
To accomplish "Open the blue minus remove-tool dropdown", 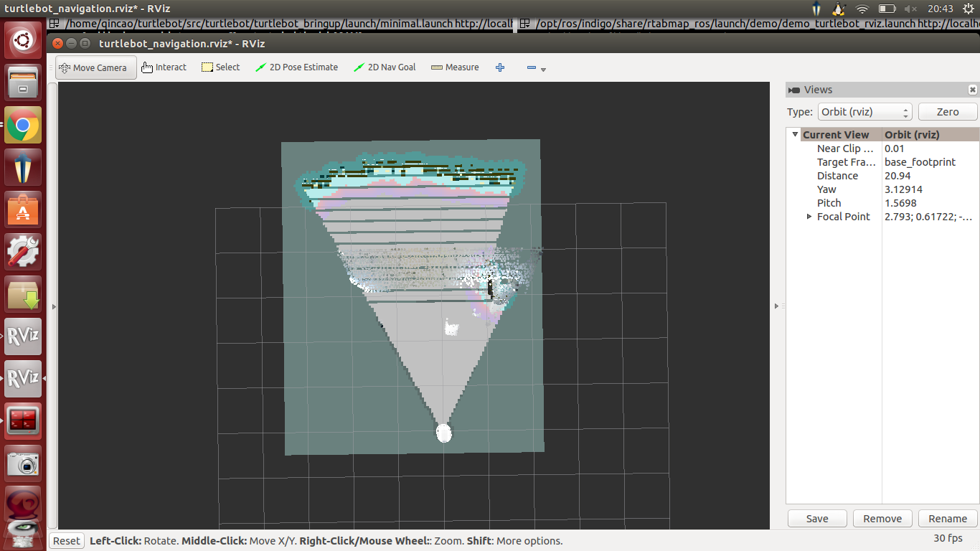I will (536, 68).
